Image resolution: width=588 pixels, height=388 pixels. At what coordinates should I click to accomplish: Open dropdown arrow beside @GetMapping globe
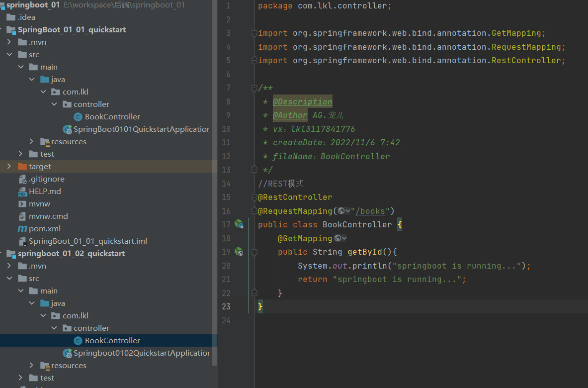pyautogui.click(x=344, y=238)
